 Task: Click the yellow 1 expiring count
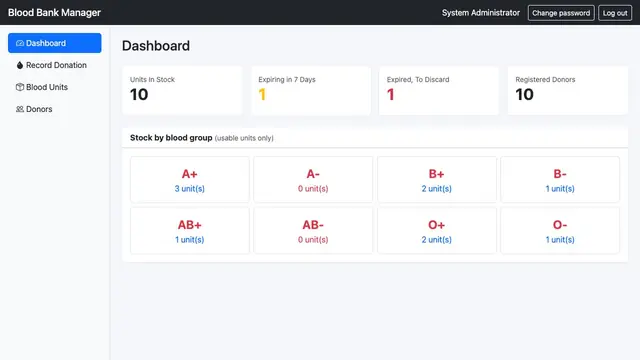click(x=262, y=95)
